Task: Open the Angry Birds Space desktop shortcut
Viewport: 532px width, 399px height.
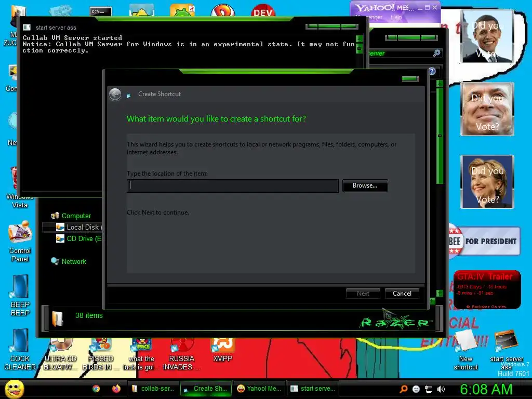Action: [141, 354]
